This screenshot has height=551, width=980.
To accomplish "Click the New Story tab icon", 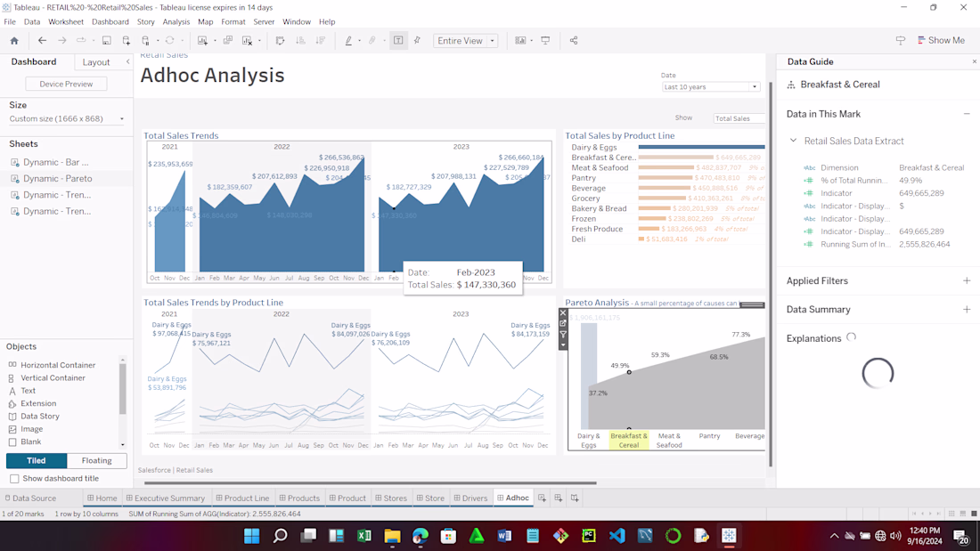I will [575, 498].
